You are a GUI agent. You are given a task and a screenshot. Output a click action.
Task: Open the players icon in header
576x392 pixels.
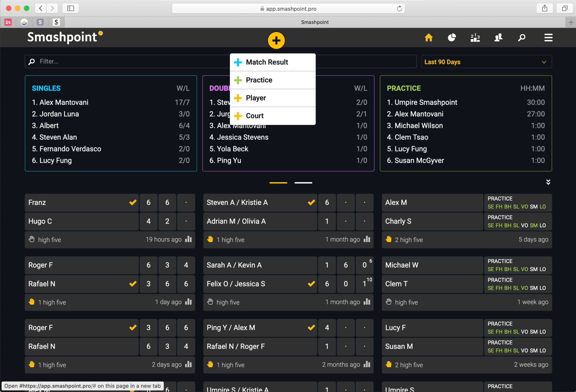click(498, 38)
